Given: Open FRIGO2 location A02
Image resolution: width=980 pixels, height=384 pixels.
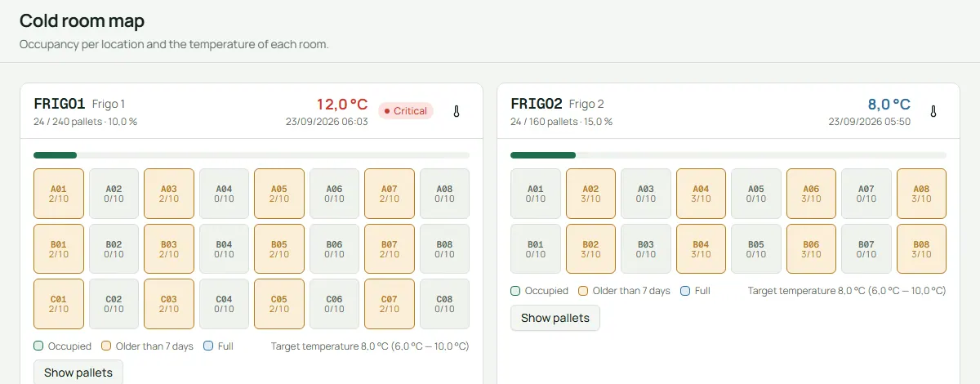Looking at the screenshot, I should [x=590, y=194].
